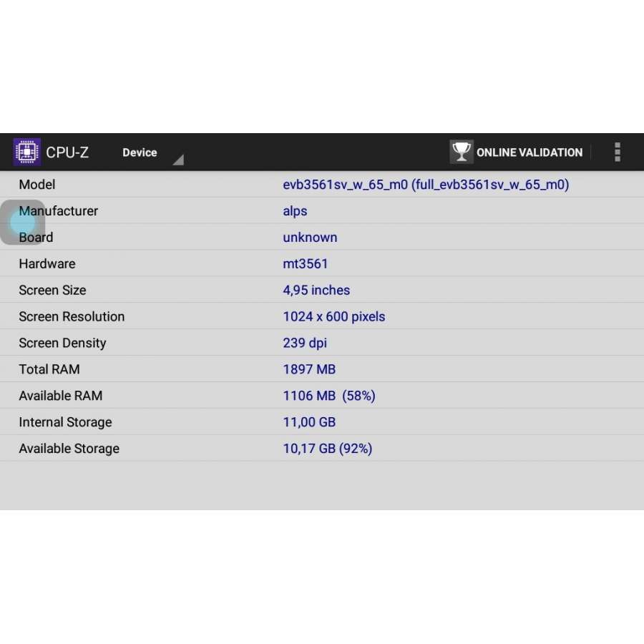Select the 1106 MB (58%) value
Screen dimensions: 644x644
coord(329,396)
